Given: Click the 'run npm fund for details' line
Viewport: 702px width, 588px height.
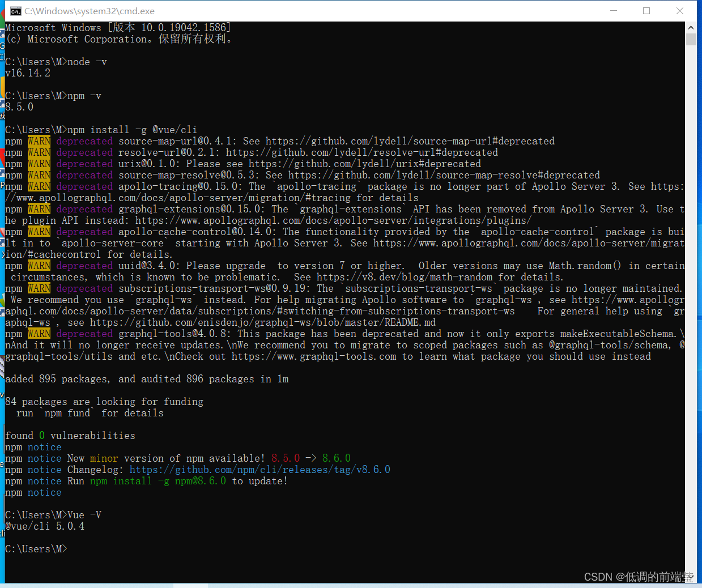Looking at the screenshot, I should pos(90,413).
